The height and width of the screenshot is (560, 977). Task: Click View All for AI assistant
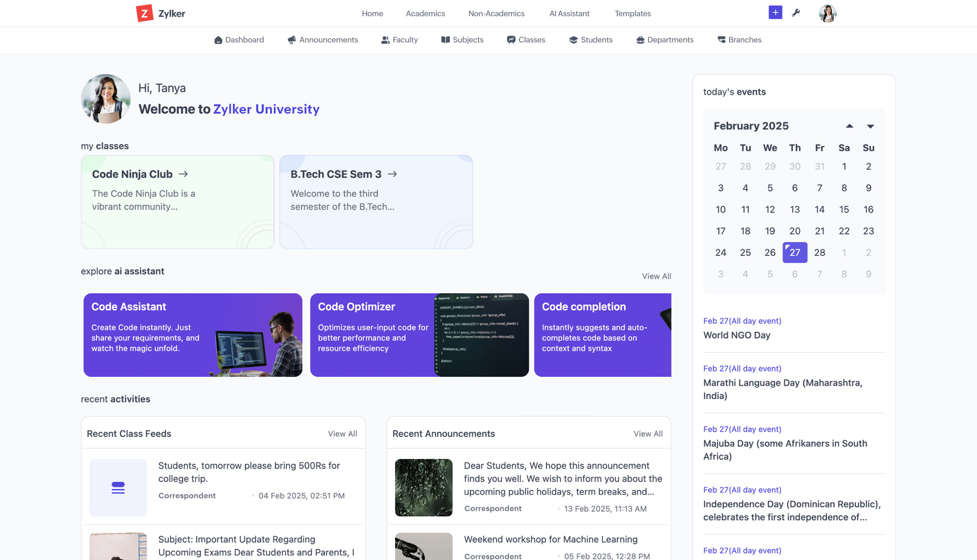[656, 276]
